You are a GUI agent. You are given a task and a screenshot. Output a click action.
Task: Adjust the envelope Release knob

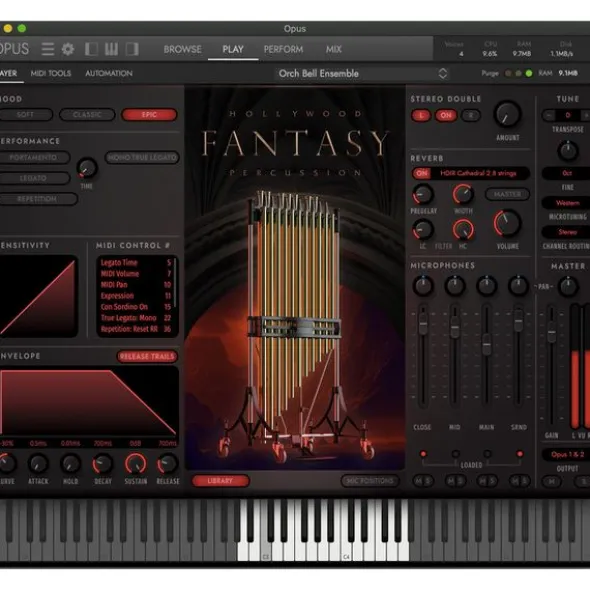pos(167,464)
